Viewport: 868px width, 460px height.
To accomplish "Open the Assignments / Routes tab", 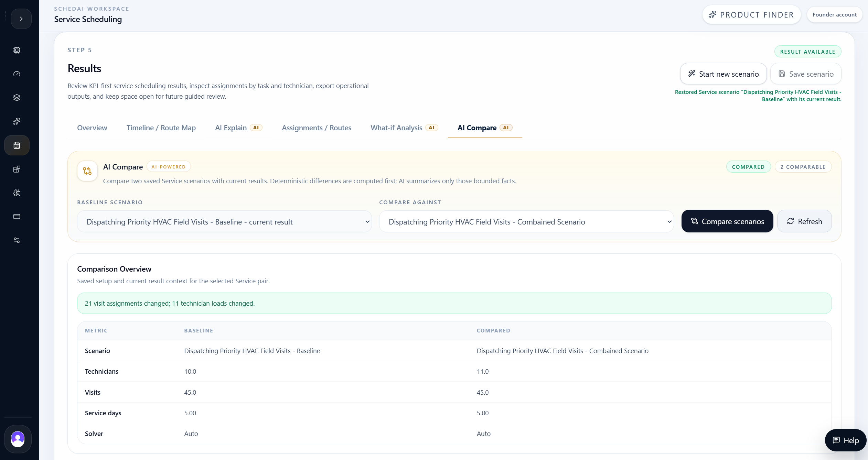I will pyautogui.click(x=317, y=128).
